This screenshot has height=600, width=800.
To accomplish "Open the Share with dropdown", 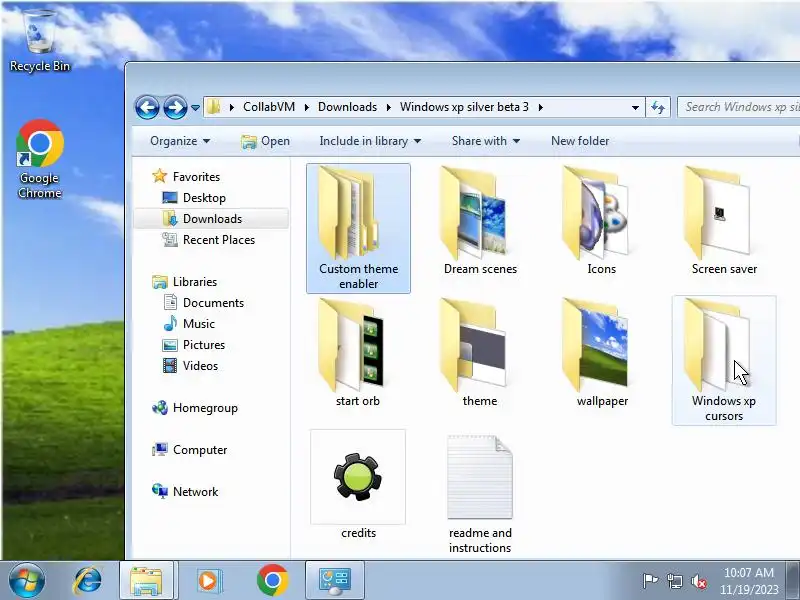I will tap(486, 141).
